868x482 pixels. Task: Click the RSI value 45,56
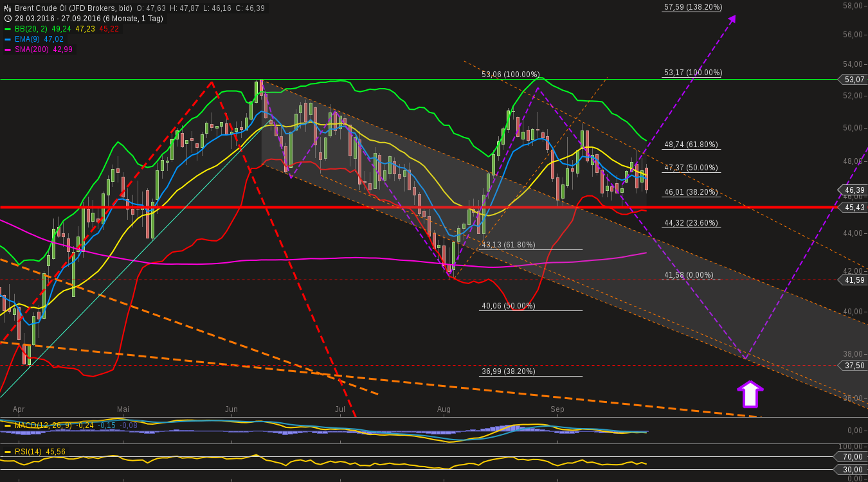[55, 452]
